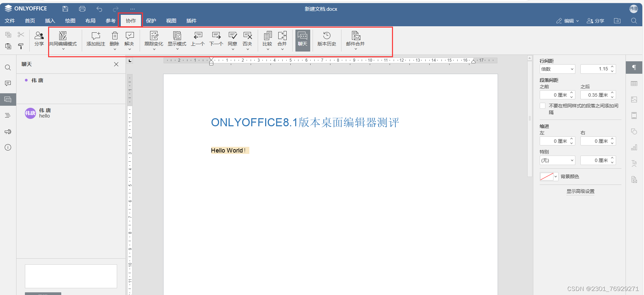Click the Copy icon in toolbar
Screen dimensions: 644x295
point(8,34)
